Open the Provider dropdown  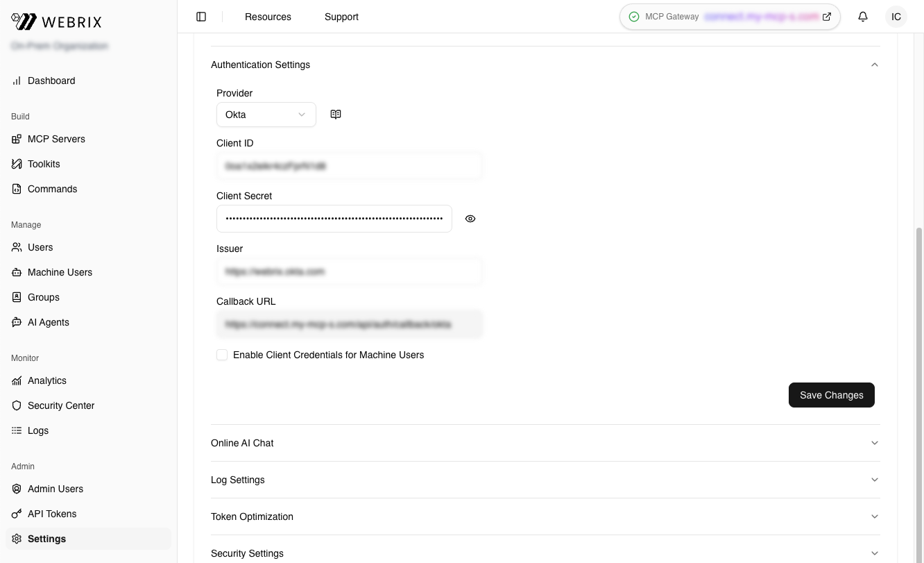(x=266, y=115)
